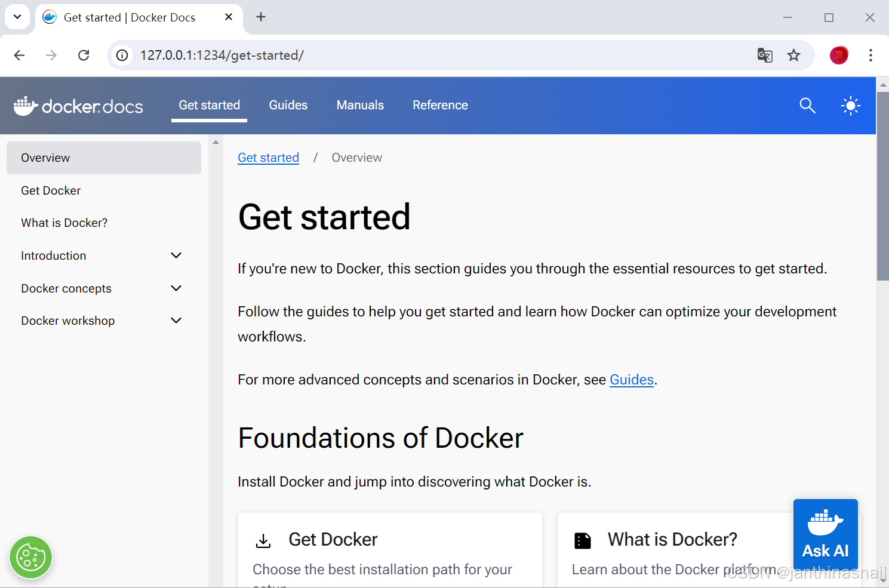Open the Reference nav tab

tap(441, 105)
